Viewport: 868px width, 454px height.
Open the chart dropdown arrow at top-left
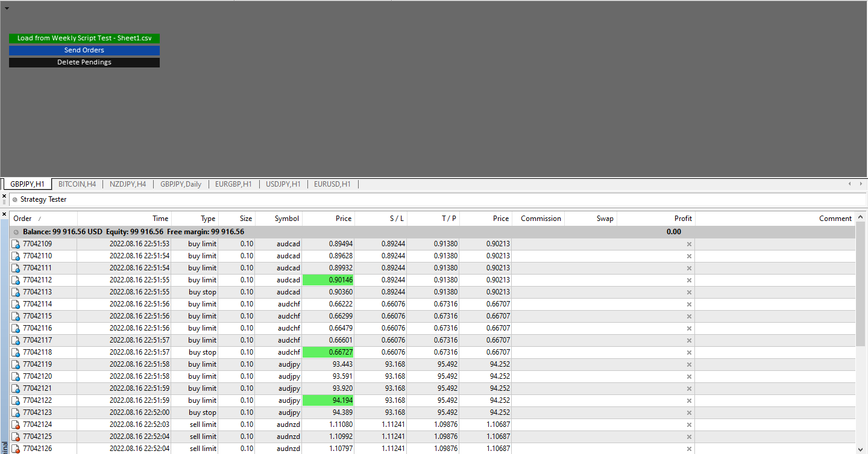(x=7, y=8)
